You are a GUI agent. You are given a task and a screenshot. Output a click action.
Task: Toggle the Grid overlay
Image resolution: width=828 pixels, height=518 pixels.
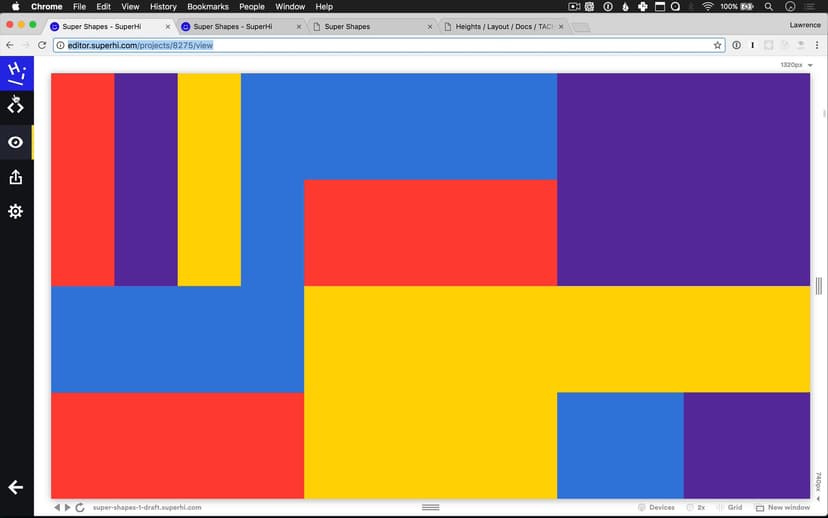[729, 508]
